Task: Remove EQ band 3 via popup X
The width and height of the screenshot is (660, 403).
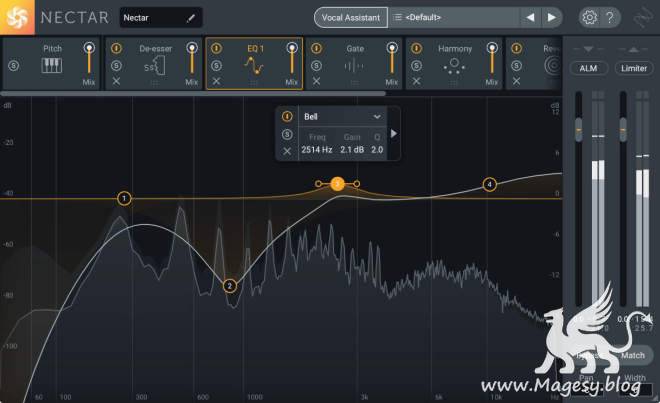Action: coord(287,151)
